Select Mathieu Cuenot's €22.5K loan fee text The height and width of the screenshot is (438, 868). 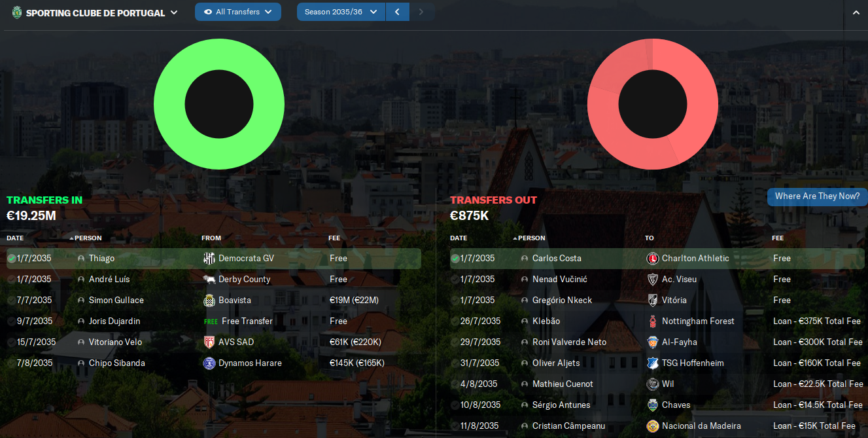tap(818, 384)
